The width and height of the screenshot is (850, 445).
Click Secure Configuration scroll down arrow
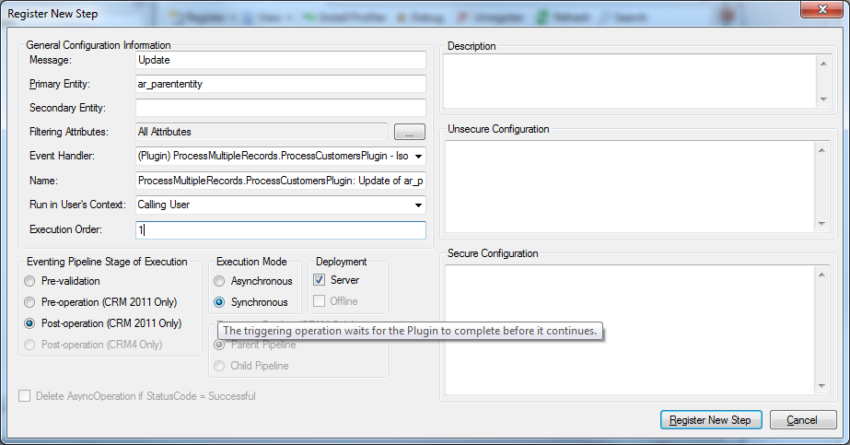(822, 385)
